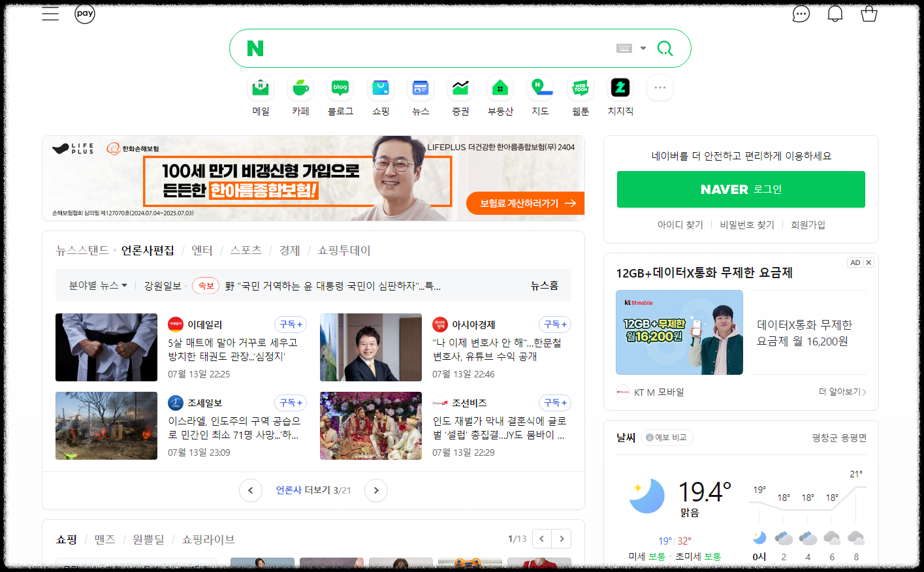Image resolution: width=924 pixels, height=572 pixels.
Task: Open the current temperature 19.4° reading
Action: 705,491
